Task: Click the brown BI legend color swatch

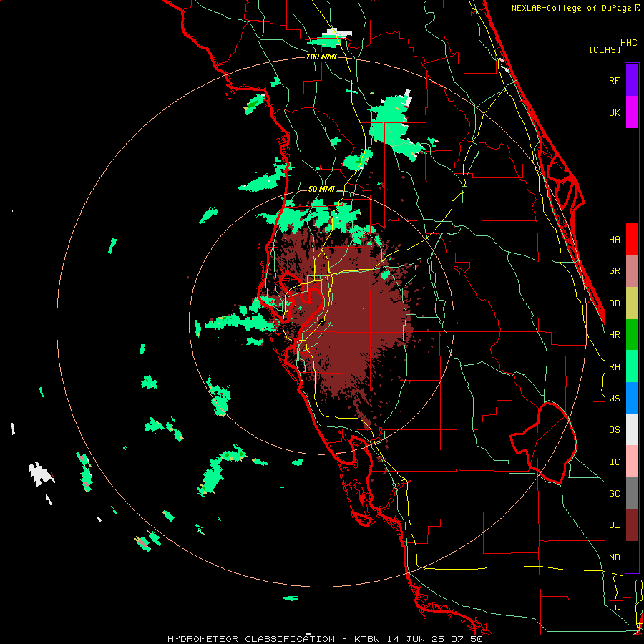Action: pyautogui.click(x=632, y=525)
